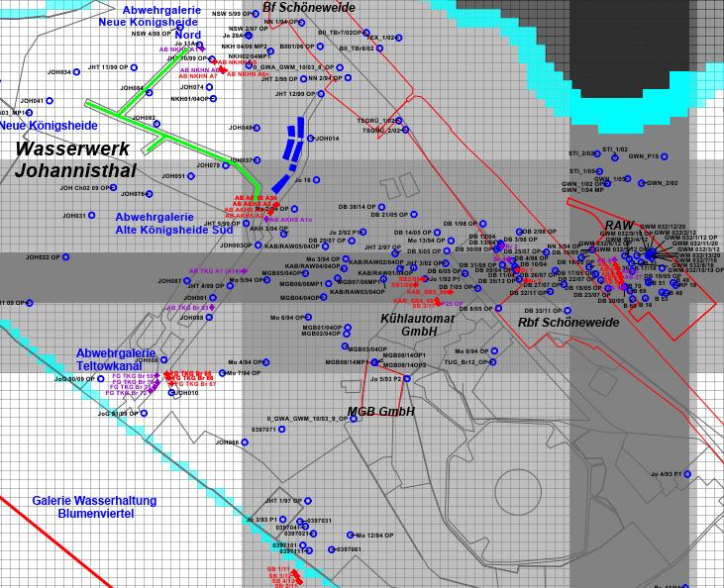Click the Jo 16 well circle

316,180
